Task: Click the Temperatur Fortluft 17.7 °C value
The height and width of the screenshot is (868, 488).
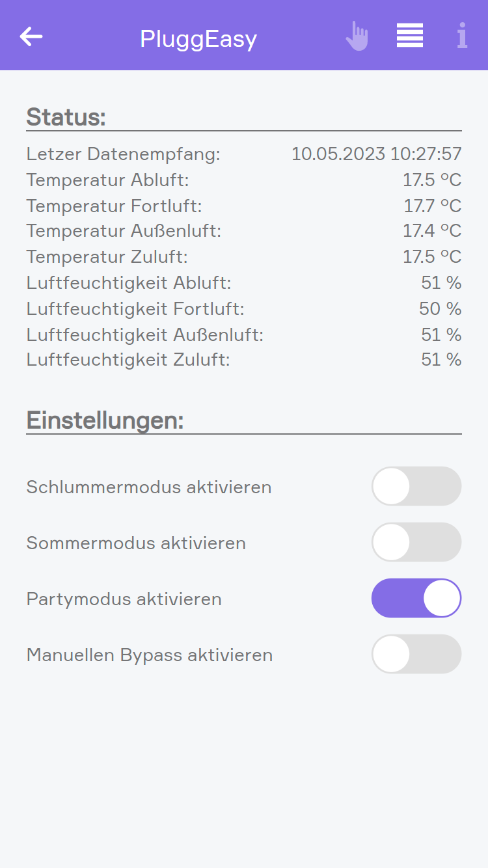Action: [432, 206]
